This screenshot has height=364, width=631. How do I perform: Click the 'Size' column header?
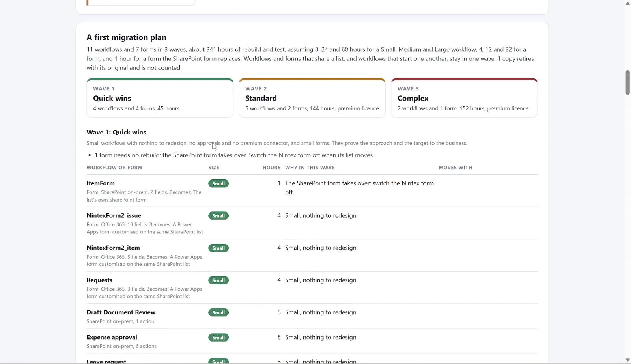click(x=214, y=168)
